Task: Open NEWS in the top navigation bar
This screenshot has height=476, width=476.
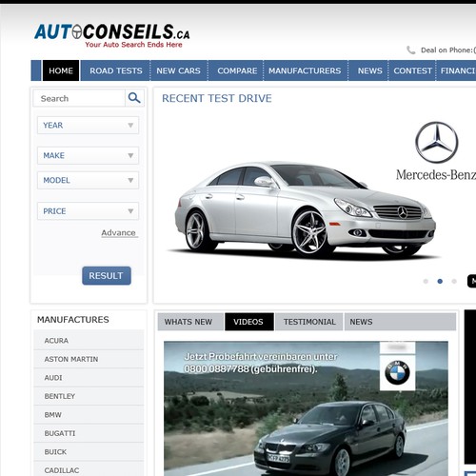Action: (370, 70)
